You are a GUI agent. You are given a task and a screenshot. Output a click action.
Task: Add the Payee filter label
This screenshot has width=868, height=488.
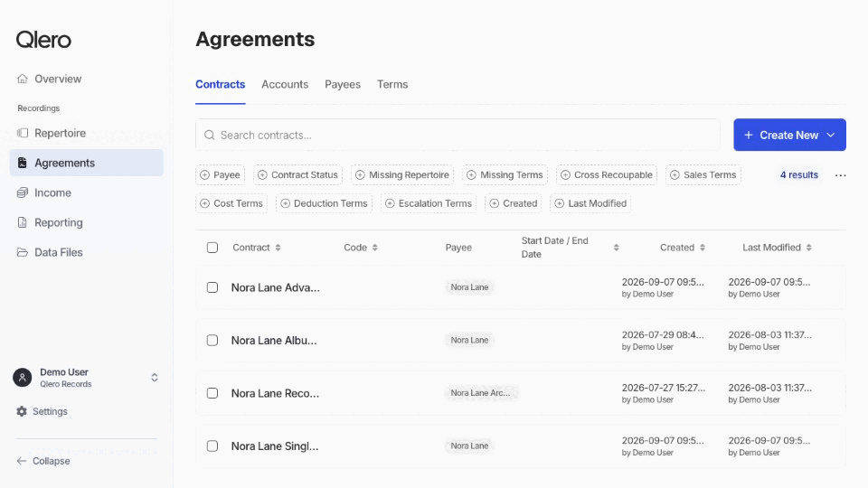227,174
